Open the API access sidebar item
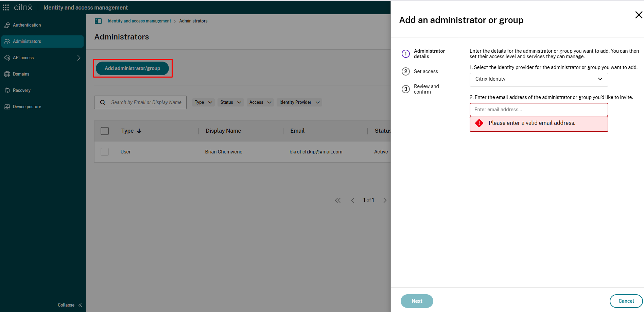 (x=23, y=58)
